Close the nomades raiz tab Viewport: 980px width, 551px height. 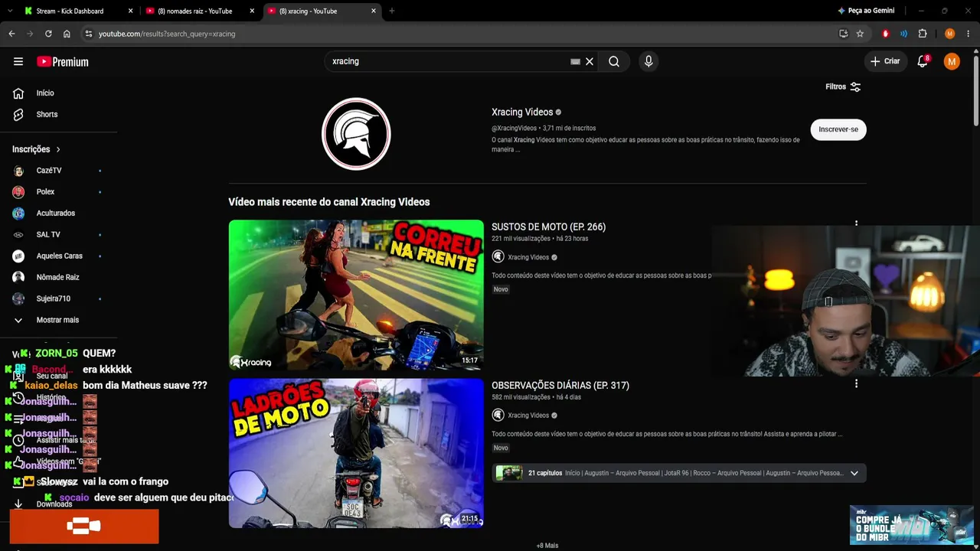[252, 11]
